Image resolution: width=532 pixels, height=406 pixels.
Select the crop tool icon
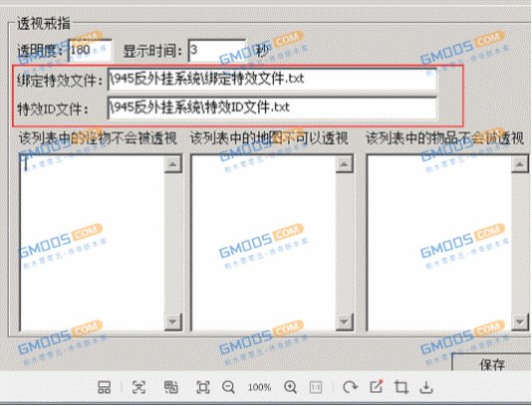click(401, 387)
